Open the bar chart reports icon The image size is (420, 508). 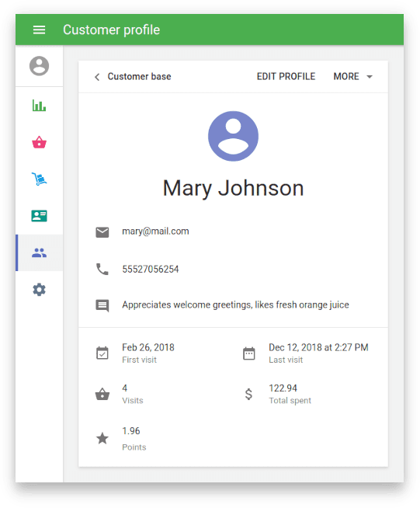pos(39,106)
